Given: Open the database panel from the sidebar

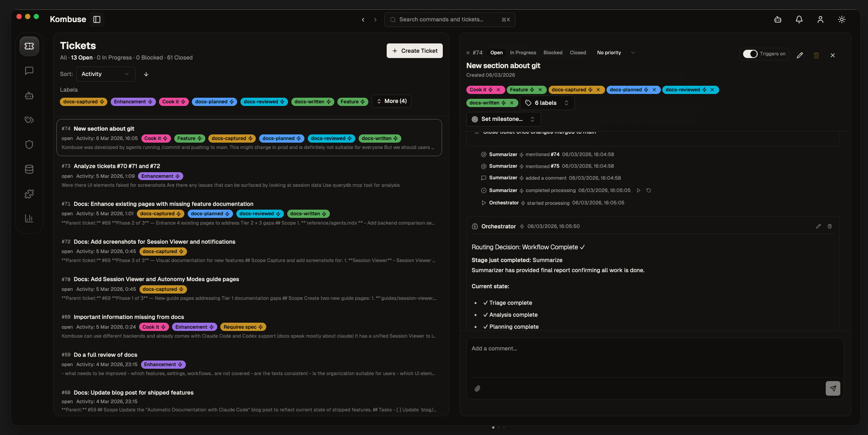Looking at the screenshot, I should point(29,169).
